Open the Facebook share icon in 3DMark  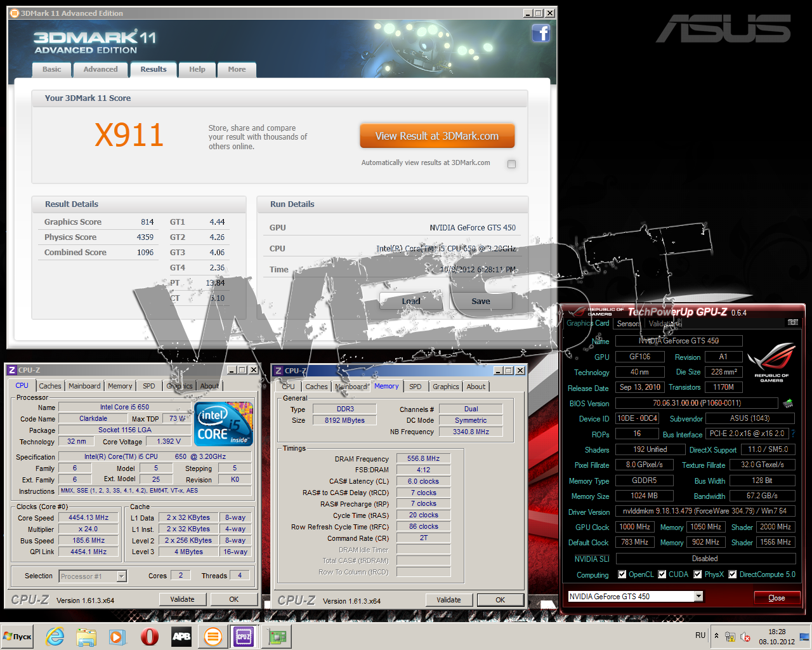pyautogui.click(x=540, y=33)
